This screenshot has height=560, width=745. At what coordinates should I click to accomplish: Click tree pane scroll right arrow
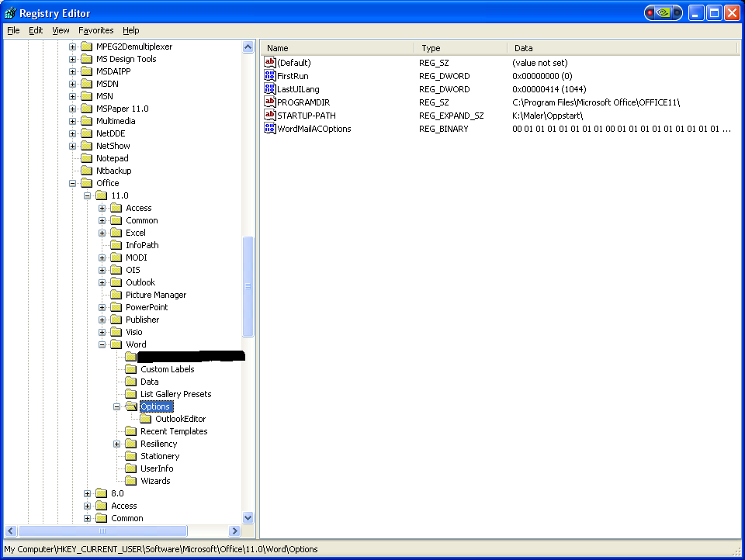pos(234,531)
